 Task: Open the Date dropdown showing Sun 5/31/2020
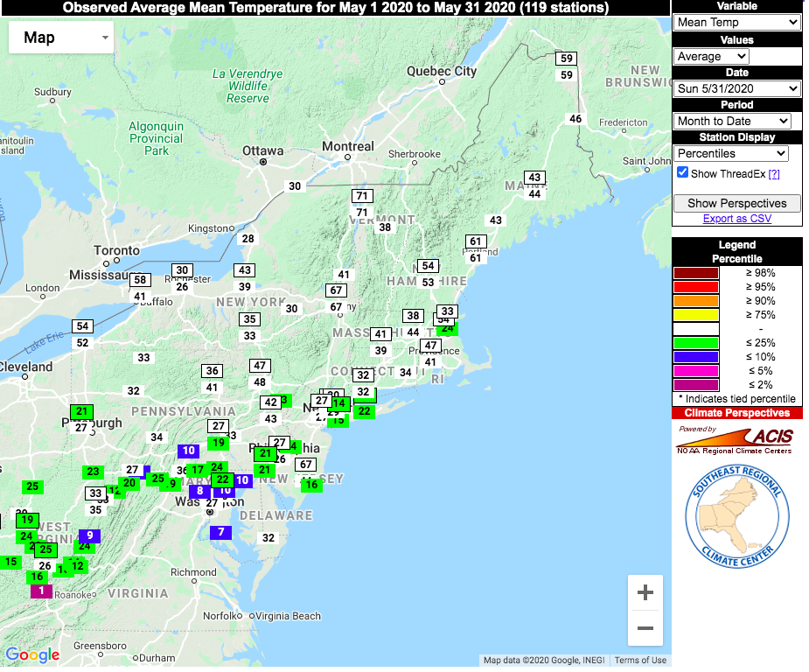pos(736,88)
